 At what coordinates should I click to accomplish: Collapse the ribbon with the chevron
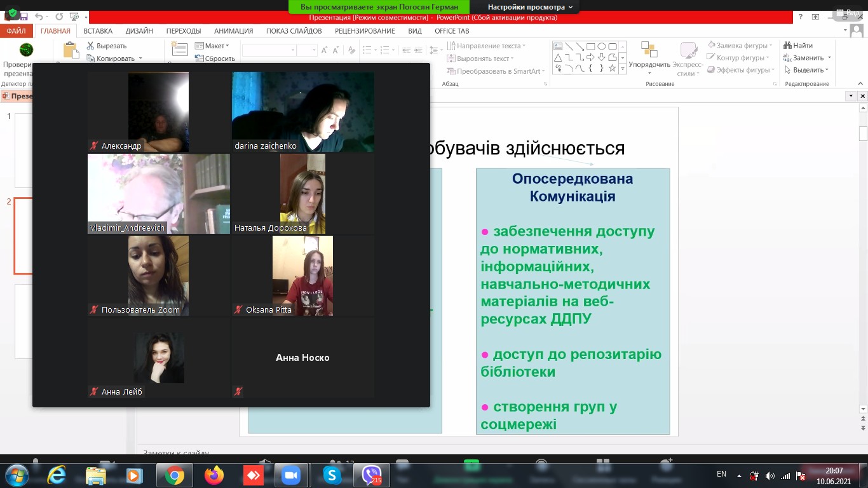tap(862, 84)
